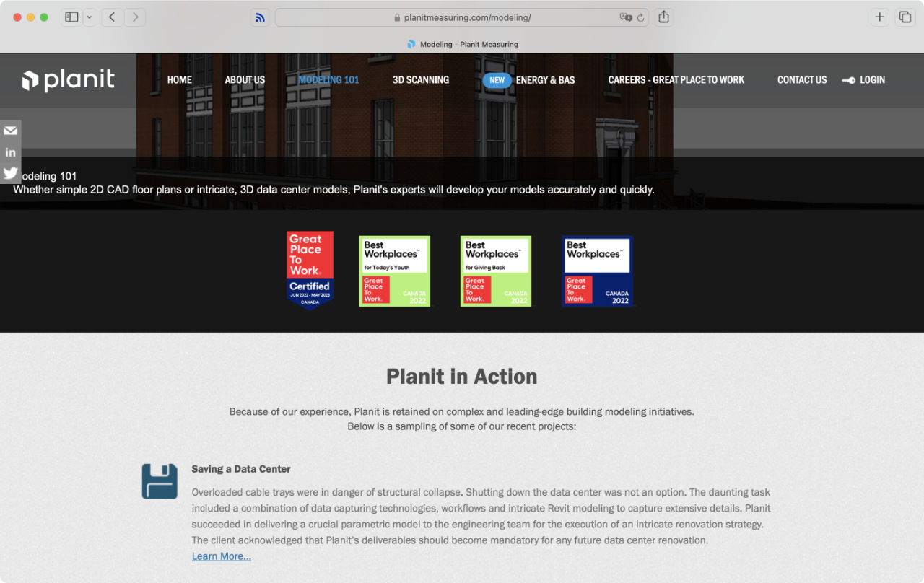Viewport: 924px width, 583px height.
Task: Go back to the previous page
Action: [112, 17]
